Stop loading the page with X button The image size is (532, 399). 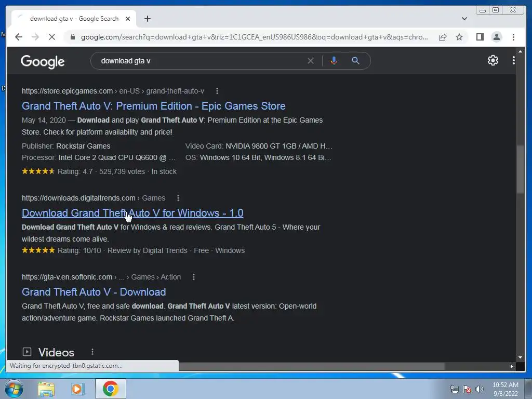(52, 37)
